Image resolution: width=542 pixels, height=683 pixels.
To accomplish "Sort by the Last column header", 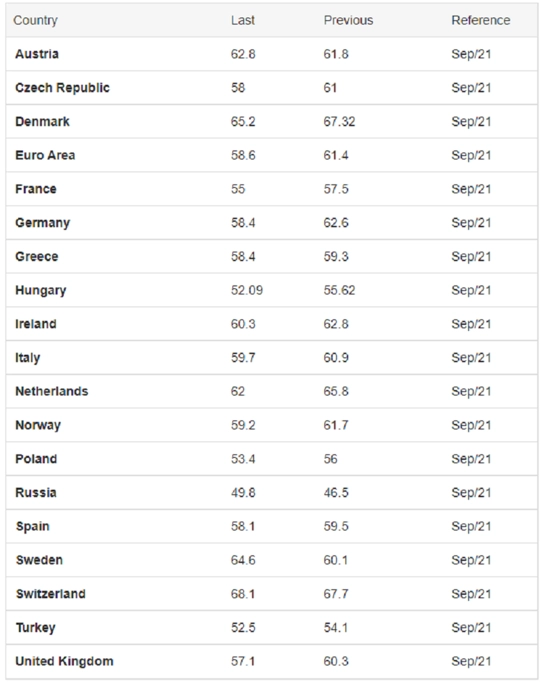I will pyautogui.click(x=243, y=20).
